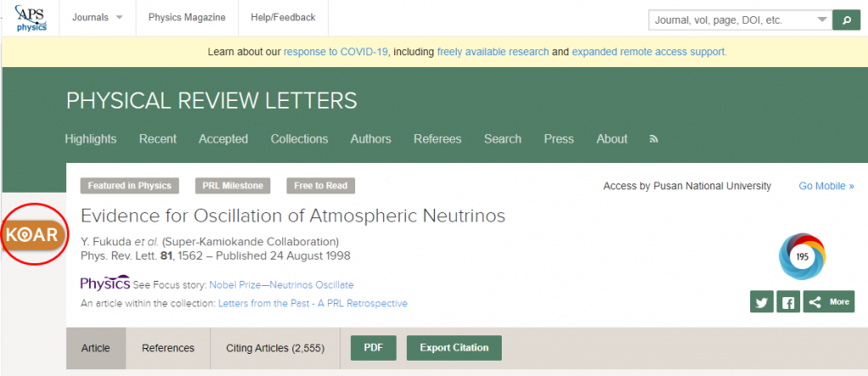868x376 pixels.
Task: Click the purple Physics logo
Action: click(105, 283)
